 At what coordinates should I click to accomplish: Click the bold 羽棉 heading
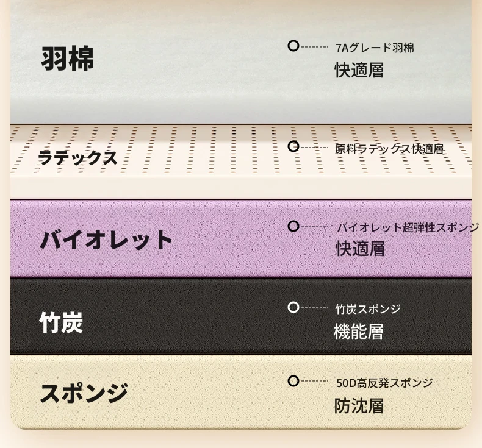pyautogui.click(x=67, y=60)
